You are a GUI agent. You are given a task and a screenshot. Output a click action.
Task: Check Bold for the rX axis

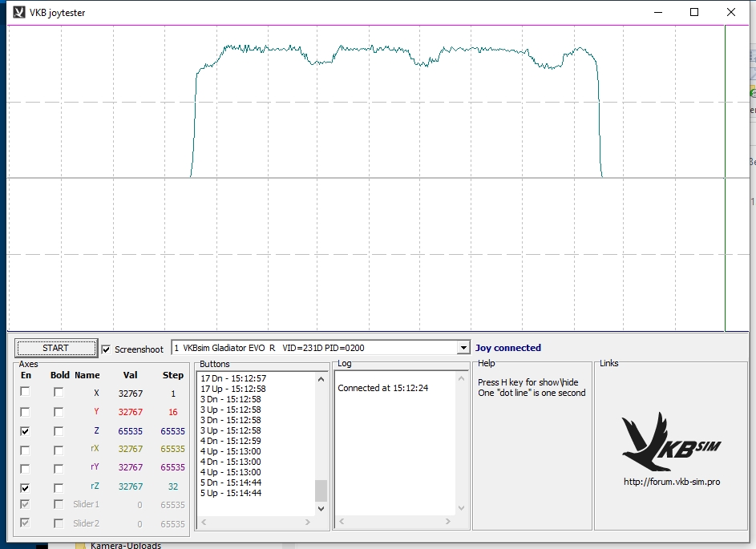(x=59, y=450)
